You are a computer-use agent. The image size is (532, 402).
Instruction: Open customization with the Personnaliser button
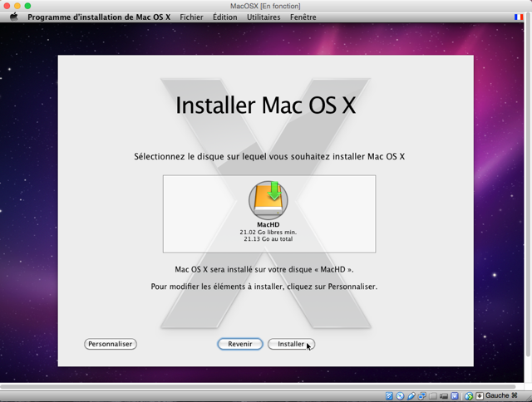coord(111,344)
